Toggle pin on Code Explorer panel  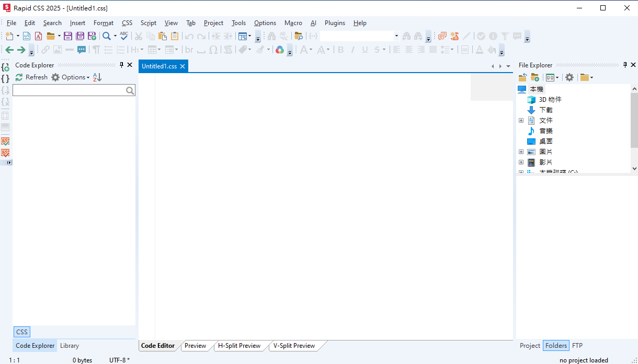click(x=122, y=65)
